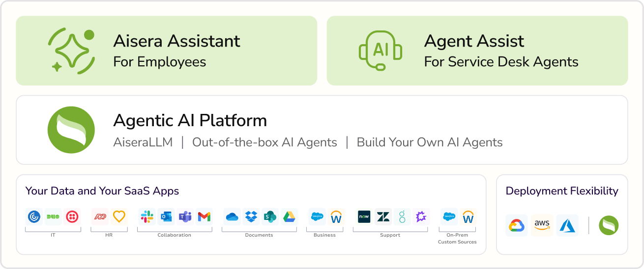This screenshot has width=644, height=269.
Task: Click the Duo icon under IT
Action: 53,216
